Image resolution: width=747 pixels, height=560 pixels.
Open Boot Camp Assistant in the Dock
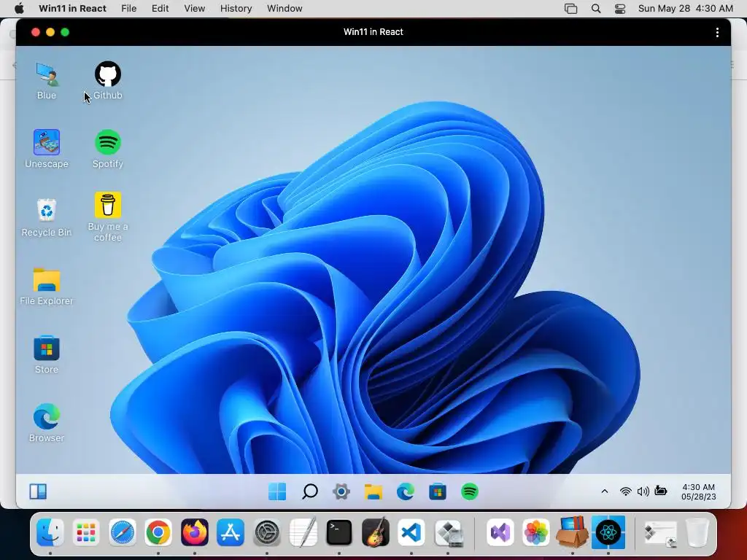448,532
